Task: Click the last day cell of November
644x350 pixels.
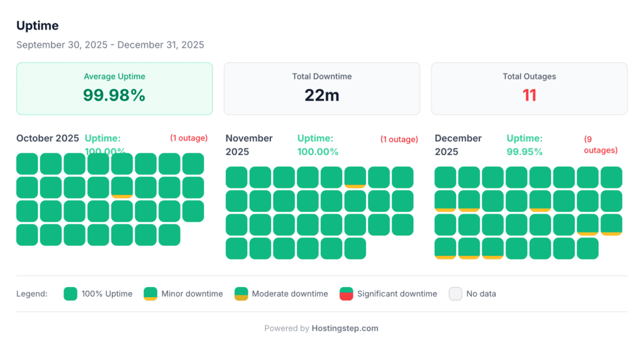Action: 355,248
